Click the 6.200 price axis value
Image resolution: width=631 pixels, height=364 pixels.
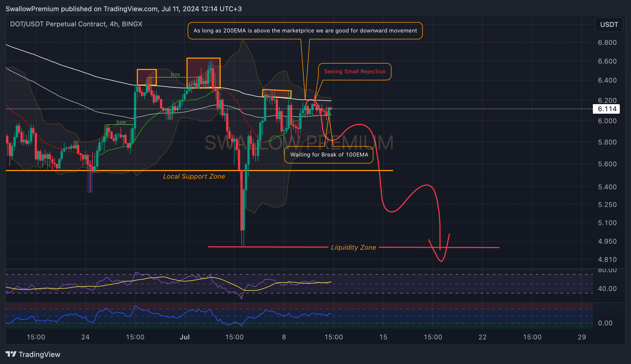(607, 100)
